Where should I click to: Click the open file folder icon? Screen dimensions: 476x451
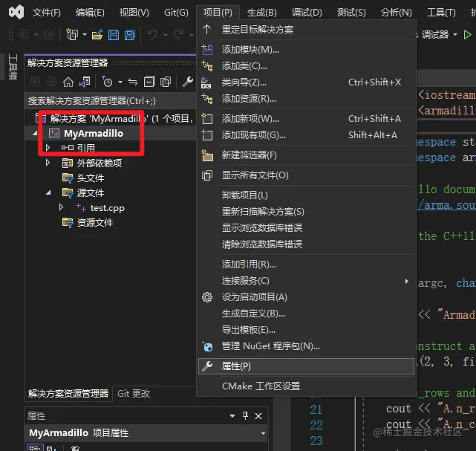coord(97,35)
